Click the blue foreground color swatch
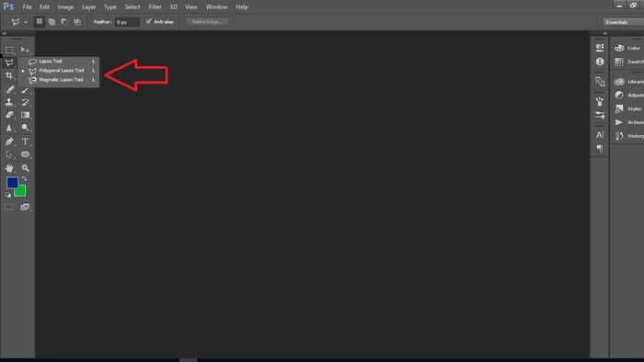This screenshot has width=644, height=362. 11,182
